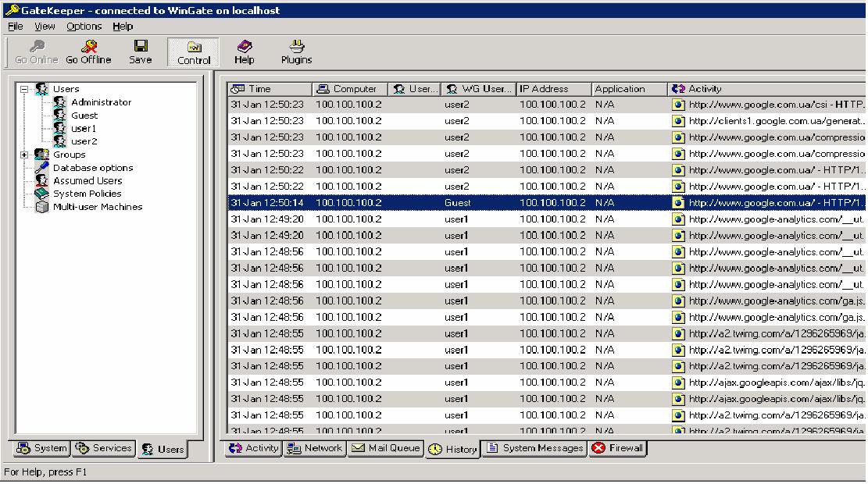The height and width of the screenshot is (484, 868).
Task: Open the Options menu
Action: [84, 26]
